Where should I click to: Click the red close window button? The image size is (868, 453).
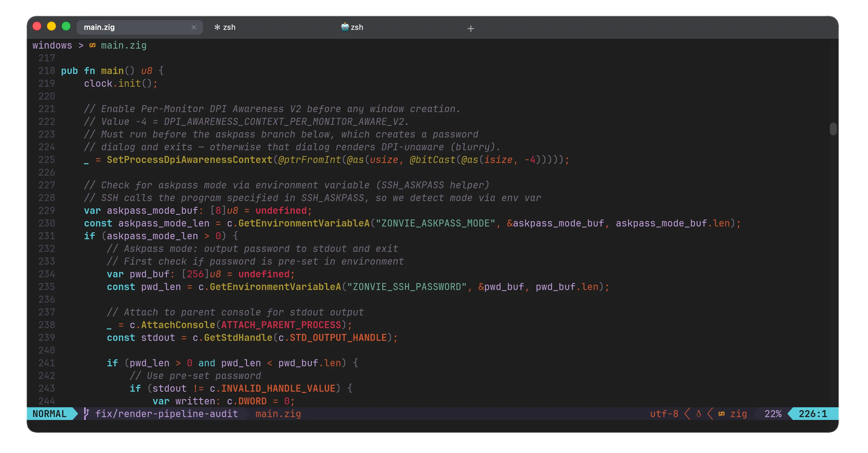(37, 26)
